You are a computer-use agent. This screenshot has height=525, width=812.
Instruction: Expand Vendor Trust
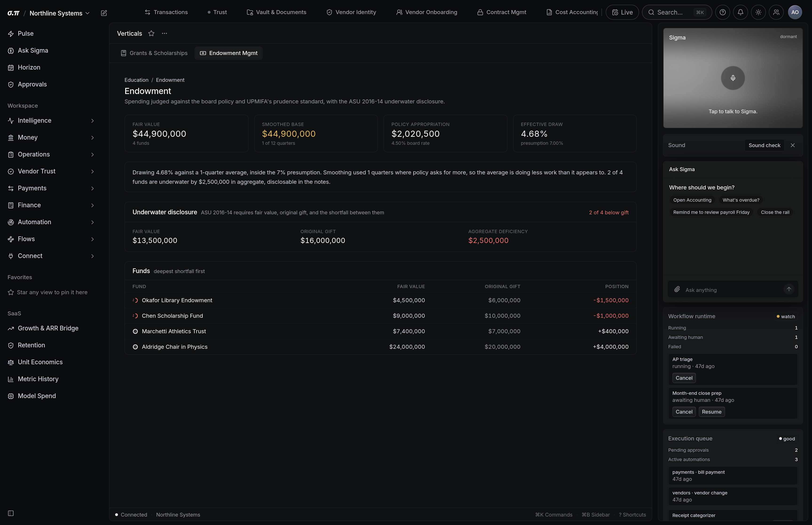tap(51, 171)
